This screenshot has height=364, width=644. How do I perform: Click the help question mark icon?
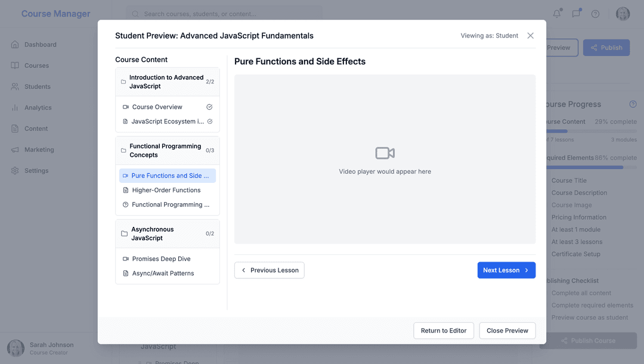595,14
